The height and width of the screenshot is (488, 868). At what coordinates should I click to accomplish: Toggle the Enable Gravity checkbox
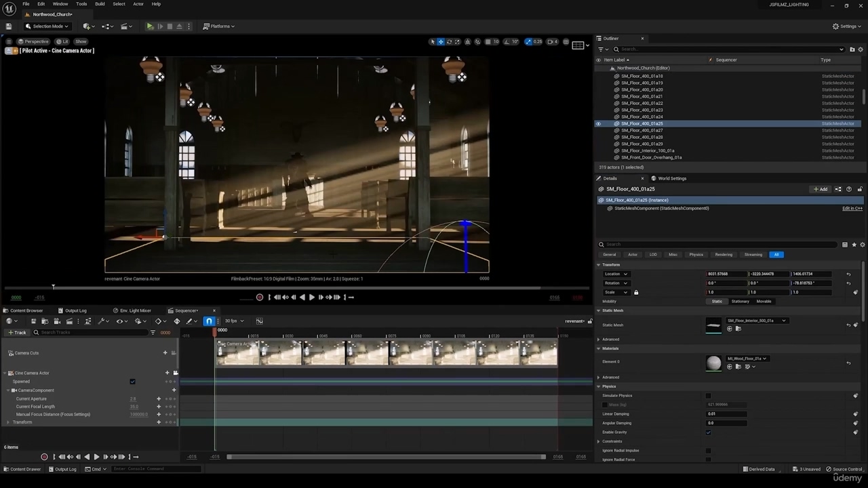[x=708, y=432]
